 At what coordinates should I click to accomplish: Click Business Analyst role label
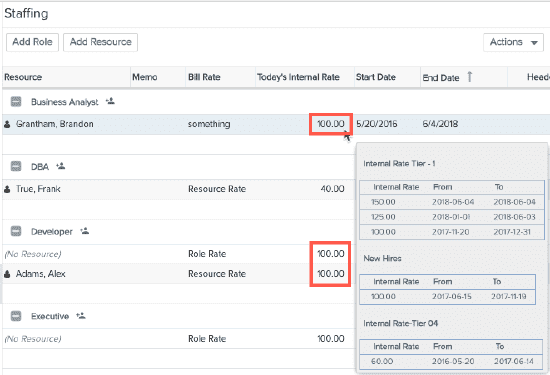point(65,102)
